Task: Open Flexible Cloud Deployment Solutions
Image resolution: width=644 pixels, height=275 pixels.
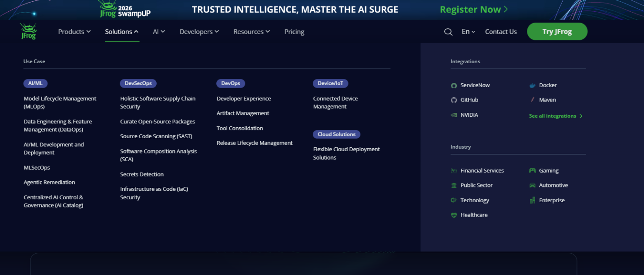Action: tap(346, 153)
